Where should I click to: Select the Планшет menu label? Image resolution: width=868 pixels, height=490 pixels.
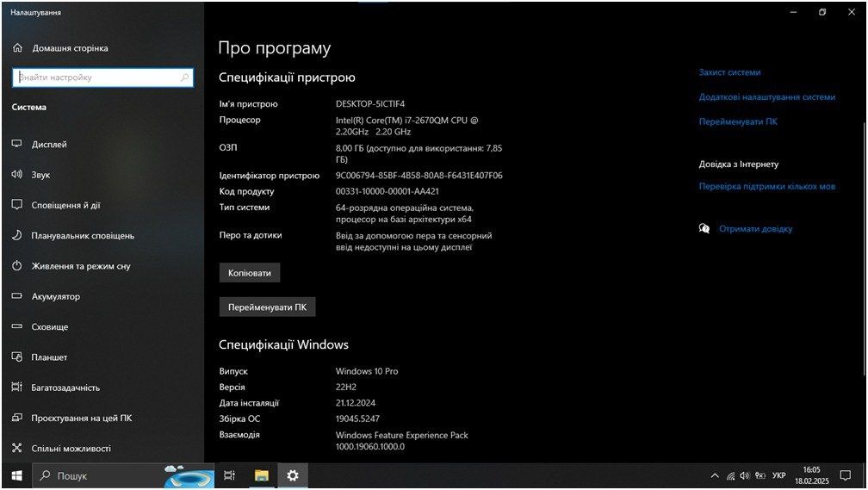point(49,357)
